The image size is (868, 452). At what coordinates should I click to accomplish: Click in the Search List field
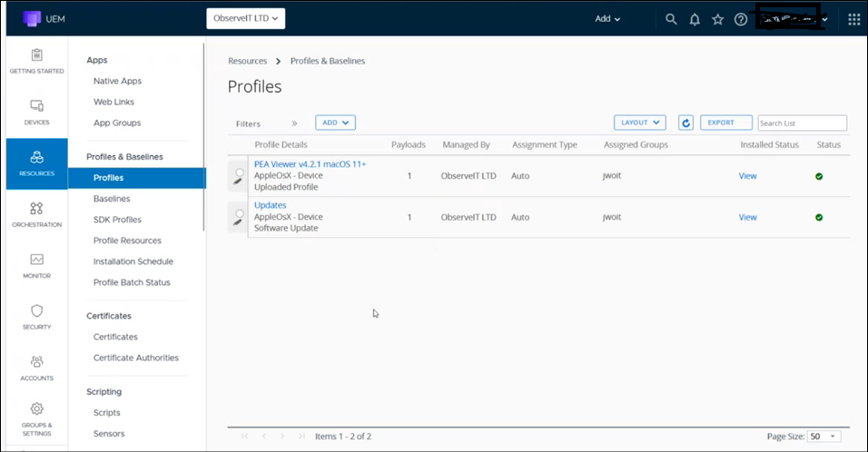click(802, 123)
